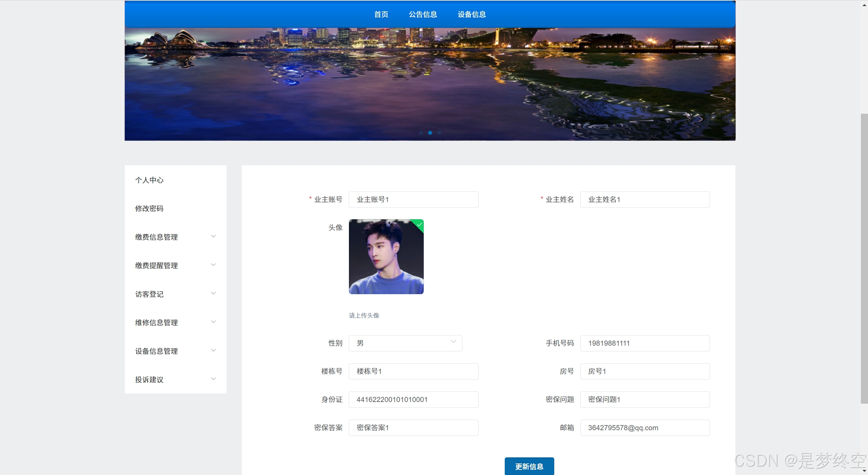The height and width of the screenshot is (475, 868).
Task: Select the active middle carousel dot
Action: (430, 133)
